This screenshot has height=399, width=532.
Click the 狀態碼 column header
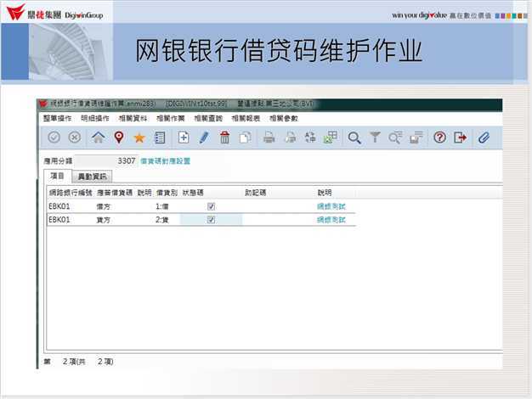click(x=193, y=193)
